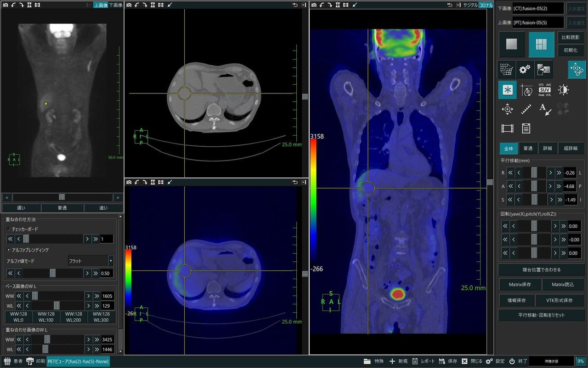Image resolution: width=588 pixels, height=368 pixels.
Task: Select the single-view layout icon
Action: click(x=512, y=44)
